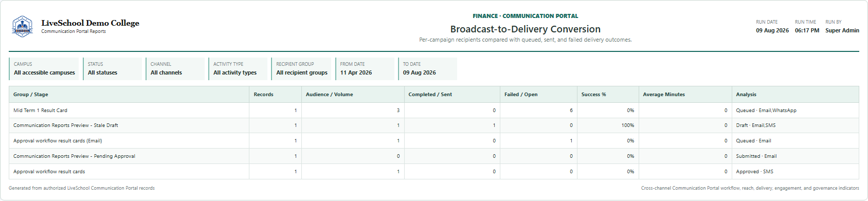
Task: Click the run date 09 Aug 2026
Action: pyautogui.click(x=772, y=30)
